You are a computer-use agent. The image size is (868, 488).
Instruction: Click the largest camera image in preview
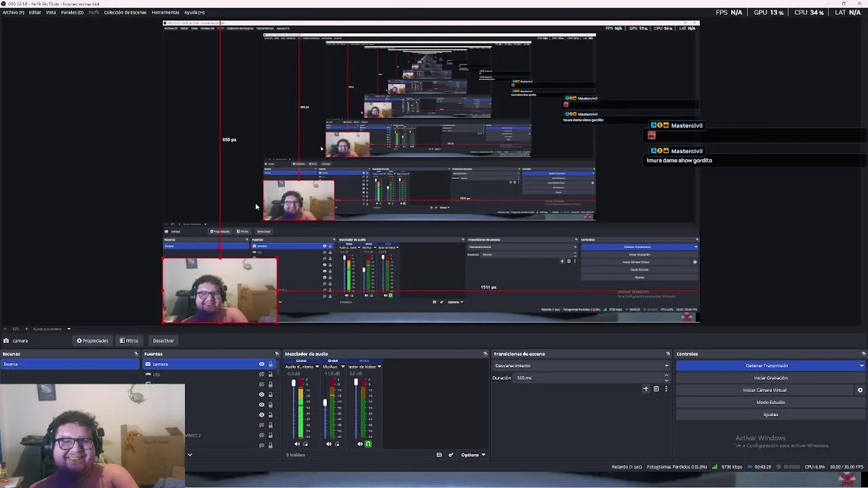coord(220,290)
